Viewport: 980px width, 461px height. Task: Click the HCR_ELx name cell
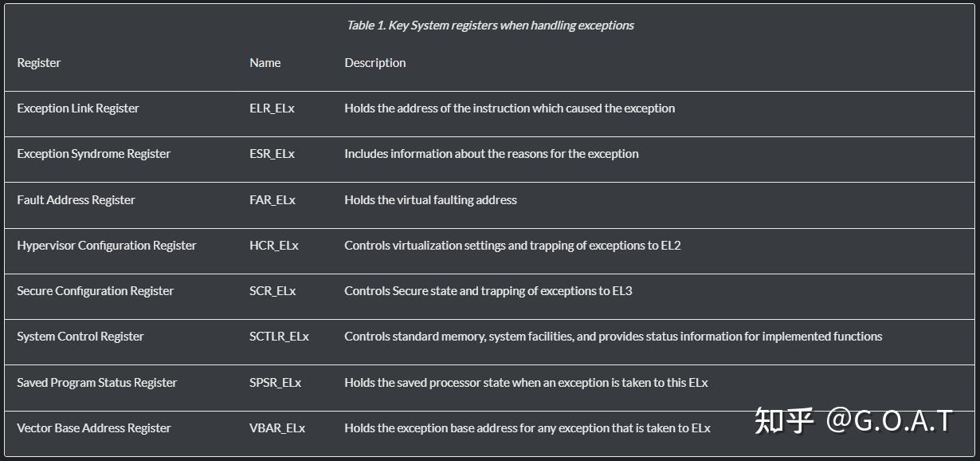click(x=274, y=246)
